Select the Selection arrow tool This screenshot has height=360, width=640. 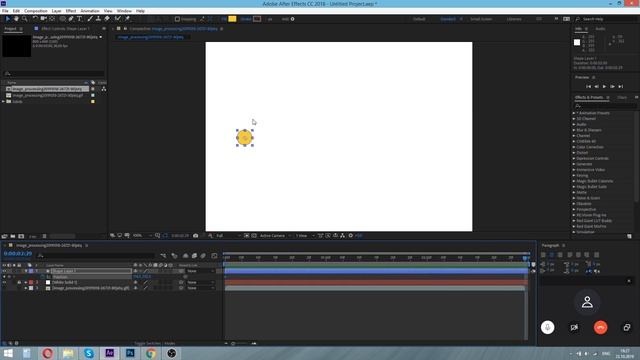pos(7,19)
